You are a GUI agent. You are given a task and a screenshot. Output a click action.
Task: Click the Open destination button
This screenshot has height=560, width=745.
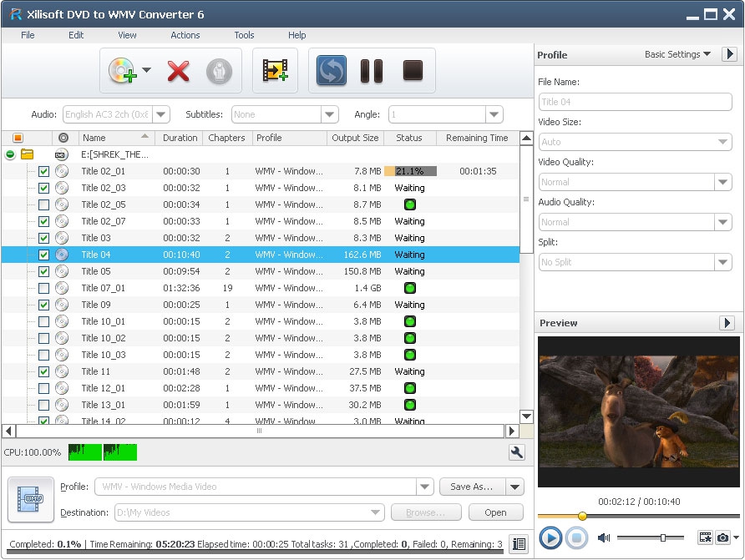click(x=495, y=512)
